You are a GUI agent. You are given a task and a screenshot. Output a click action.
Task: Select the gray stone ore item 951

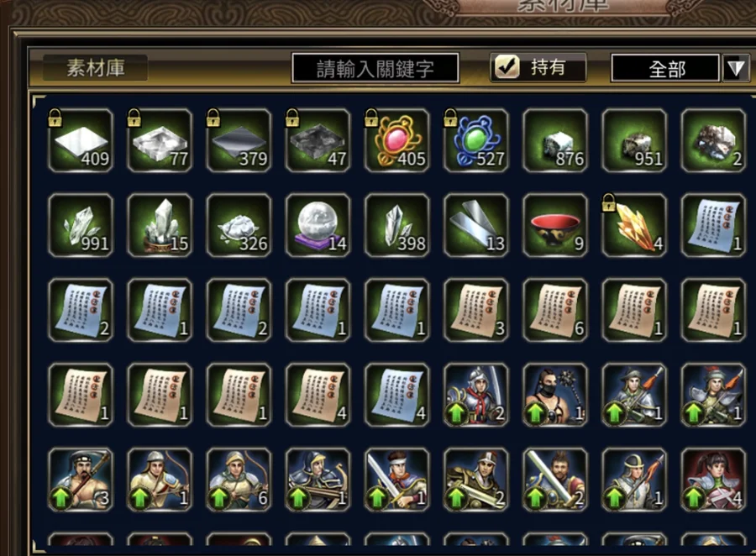tap(634, 140)
